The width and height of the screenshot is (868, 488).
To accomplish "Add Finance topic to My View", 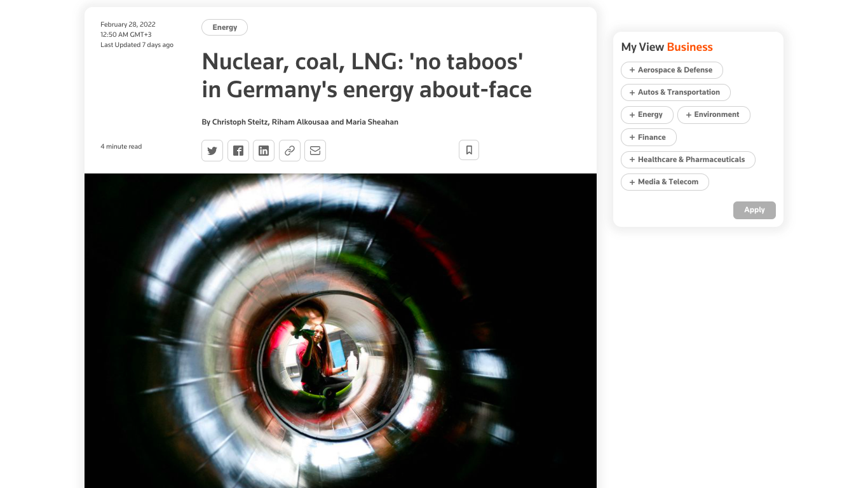I will pos(648,137).
